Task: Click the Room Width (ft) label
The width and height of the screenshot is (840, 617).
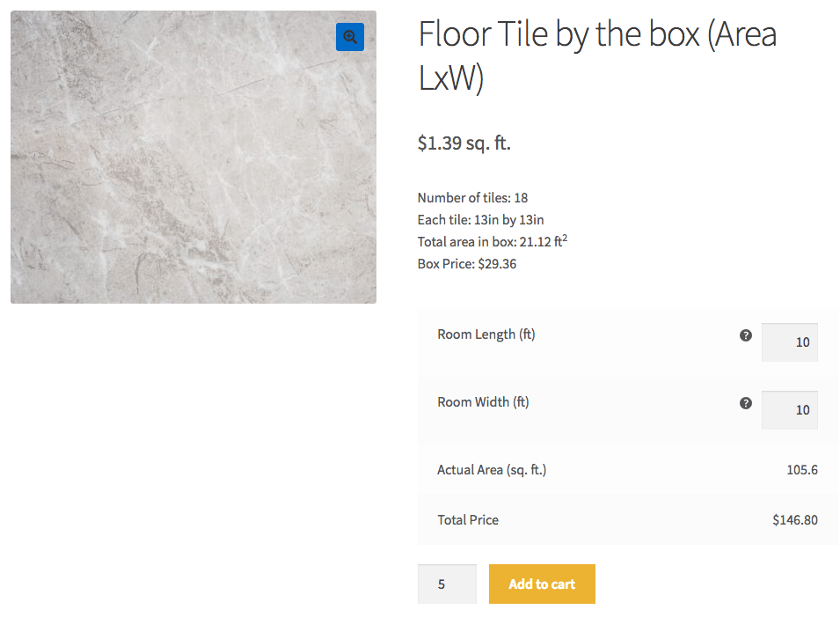Action: 483,402
